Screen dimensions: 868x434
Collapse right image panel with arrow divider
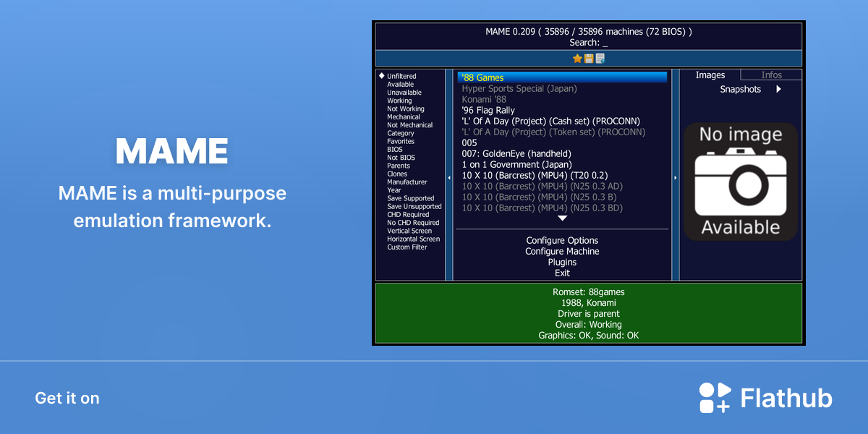click(676, 177)
